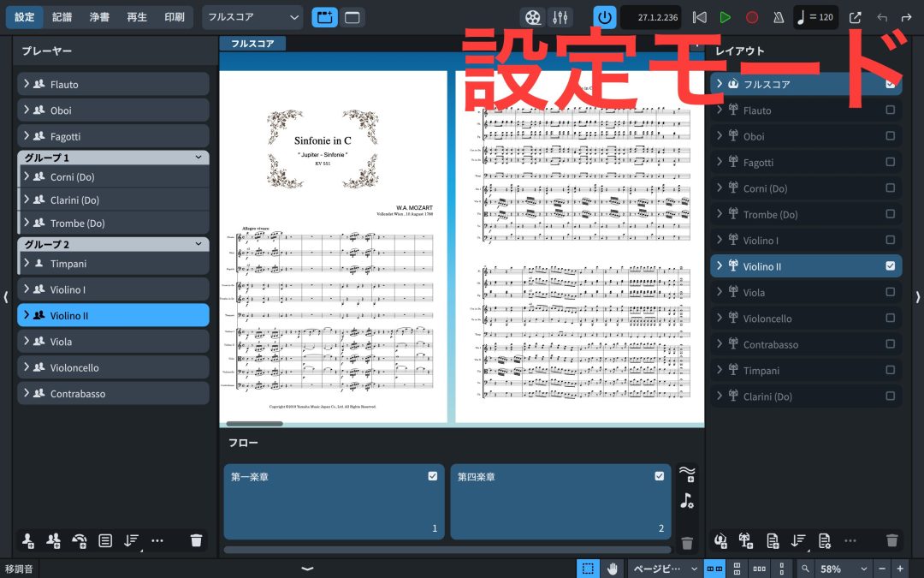This screenshot has width=924, height=578.
Task: Expand the Timpani player
Action: [27, 263]
